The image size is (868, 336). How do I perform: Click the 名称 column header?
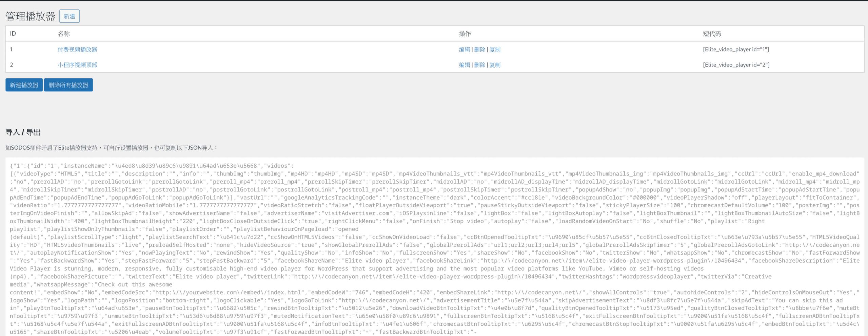pyautogui.click(x=64, y=34)
